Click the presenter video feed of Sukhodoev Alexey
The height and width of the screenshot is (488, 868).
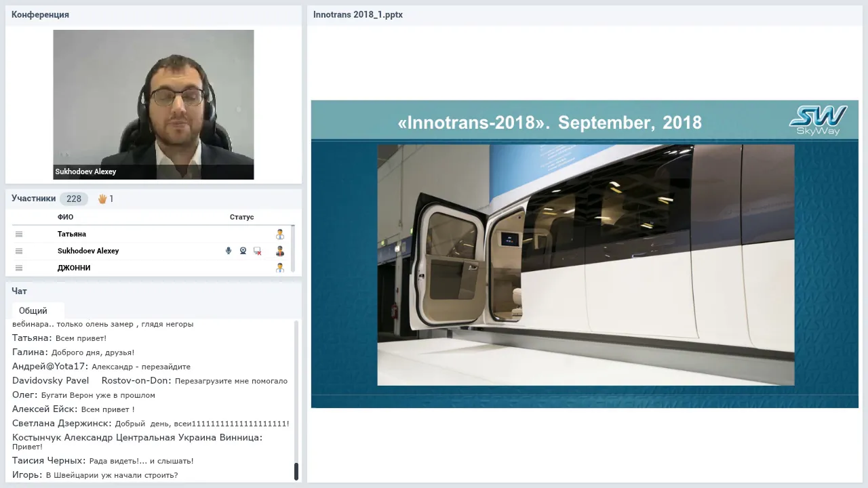coord(153,104)
